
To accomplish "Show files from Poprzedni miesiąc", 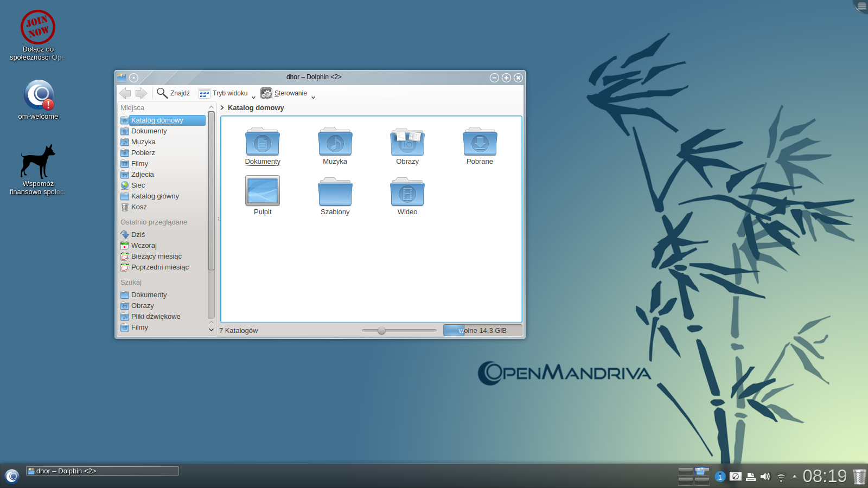I will pyautogui.click(x=163, y=267).
